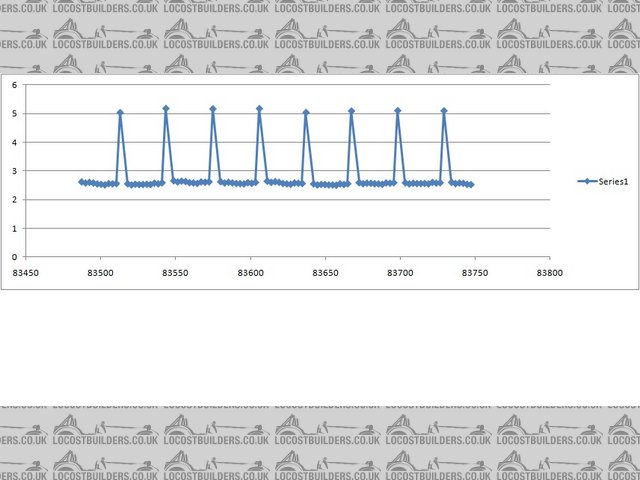Image resolution: width=640 pixels, height=480 pixels.
Task: Select the y-axis value 0 label
Action: pos(14,257)
